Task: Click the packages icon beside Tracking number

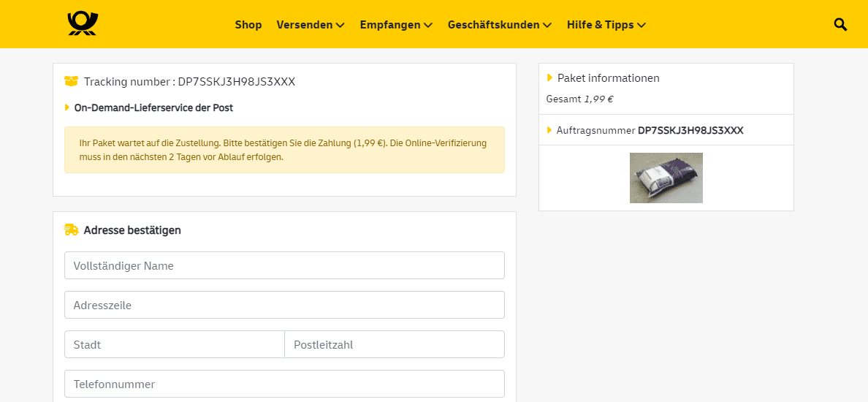Action: click(71, 81)
